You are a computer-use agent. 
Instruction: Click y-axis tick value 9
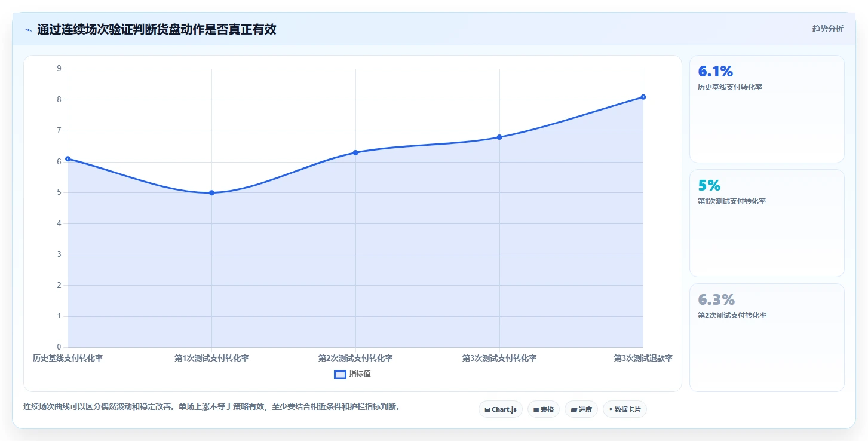click(59, 69)
